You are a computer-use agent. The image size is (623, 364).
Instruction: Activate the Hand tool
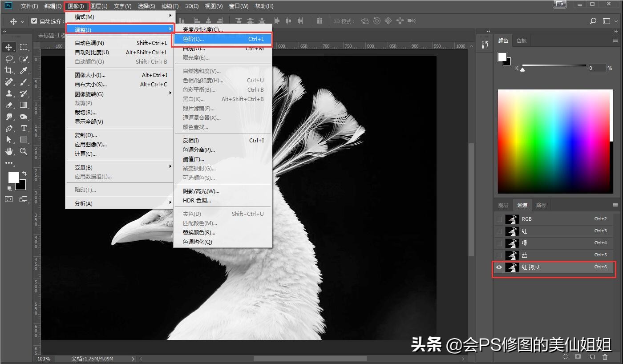click(x=9, y=151)
